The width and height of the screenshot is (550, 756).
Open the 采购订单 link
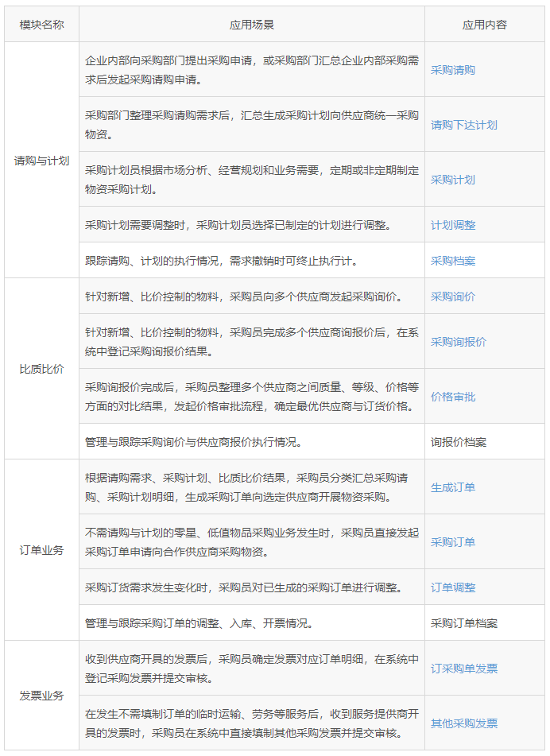coord(452,542)
